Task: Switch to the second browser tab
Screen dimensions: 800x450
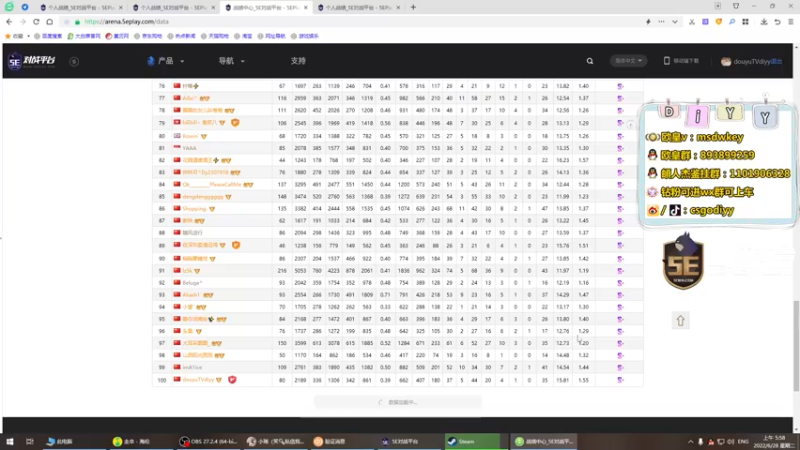Action: 173,8
